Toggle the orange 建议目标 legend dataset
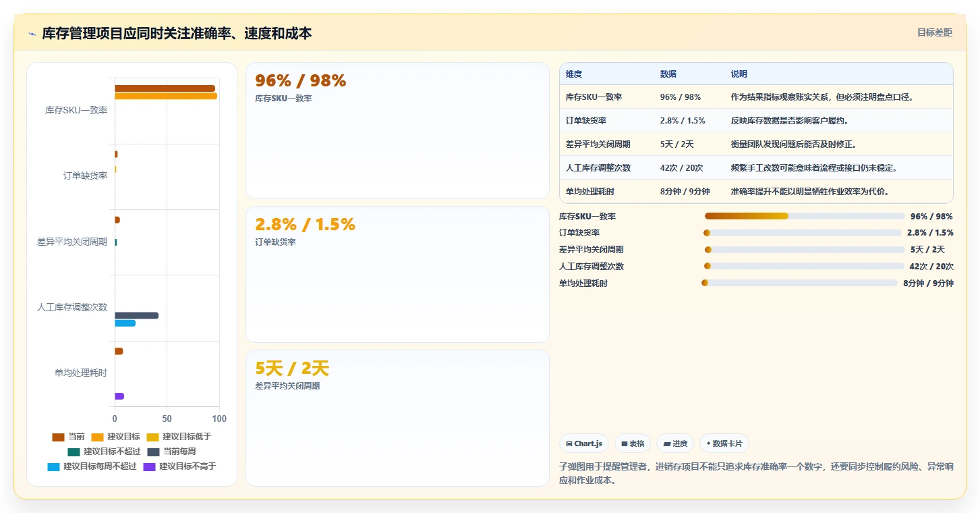The height and width of the screenshot is (513, 980). click(115, 437)
